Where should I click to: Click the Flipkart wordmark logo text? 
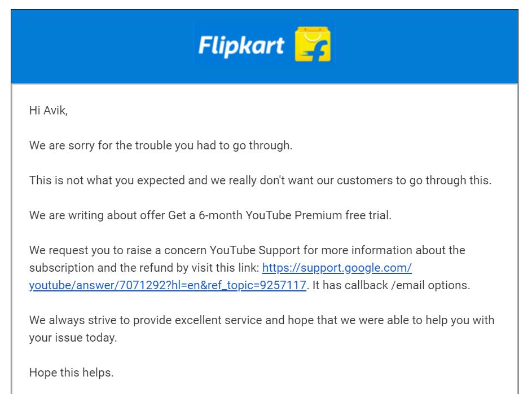coord(241,45)
